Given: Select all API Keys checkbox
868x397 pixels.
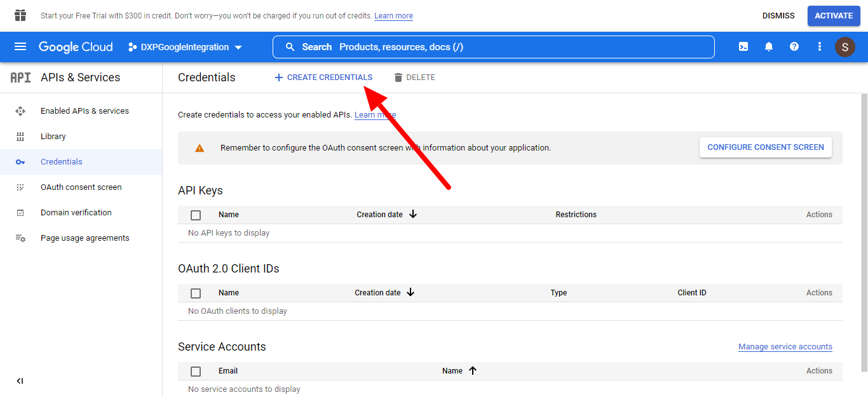Looking at the screenshot, I should (196, 215).
